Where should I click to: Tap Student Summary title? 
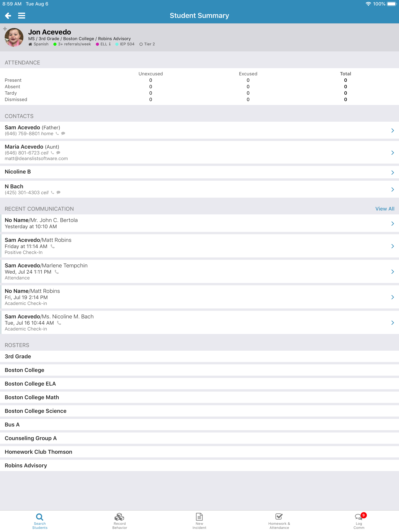pos(199,16)
